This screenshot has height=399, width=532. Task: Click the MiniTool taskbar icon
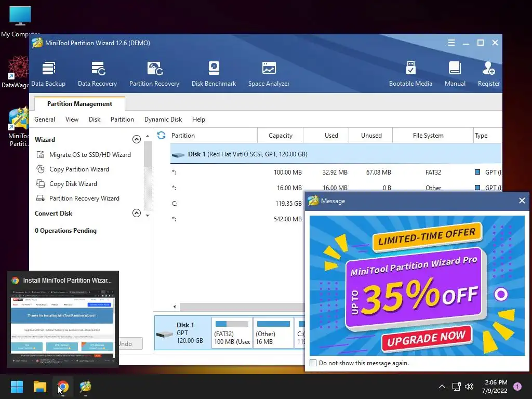[x=86, y=387]
